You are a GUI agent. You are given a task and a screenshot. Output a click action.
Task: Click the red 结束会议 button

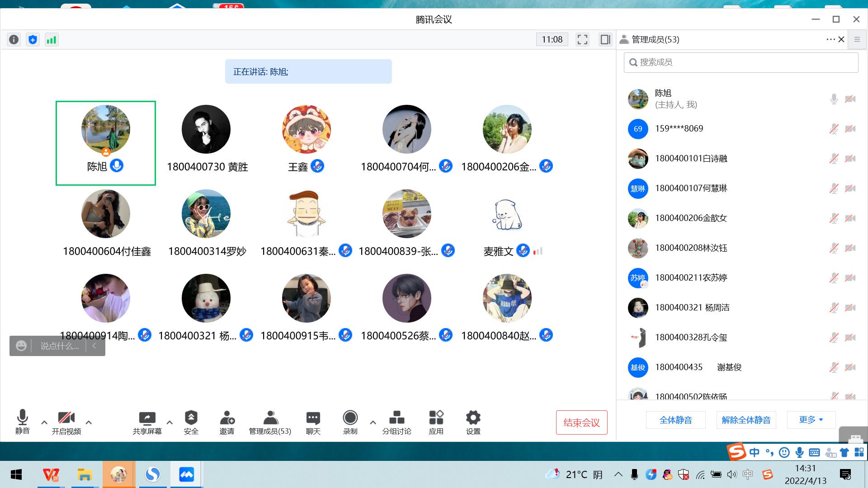[x=581, y=422]
